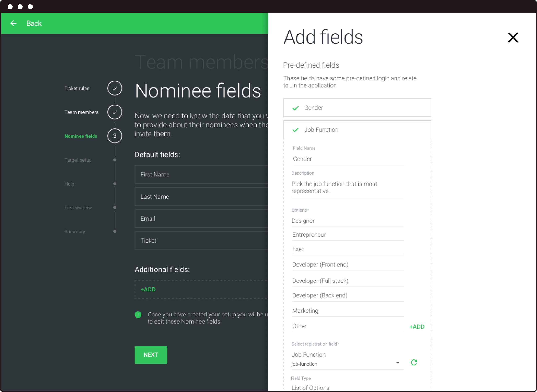Toggle the Nominee fields step indicator

pyautogui.click(x=115, y=136)
